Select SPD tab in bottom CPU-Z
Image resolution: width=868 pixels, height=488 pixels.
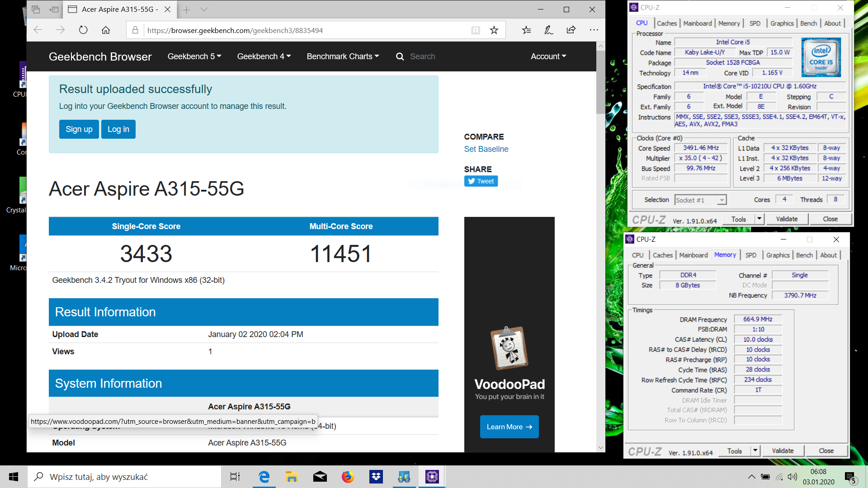tap(751, 255)
